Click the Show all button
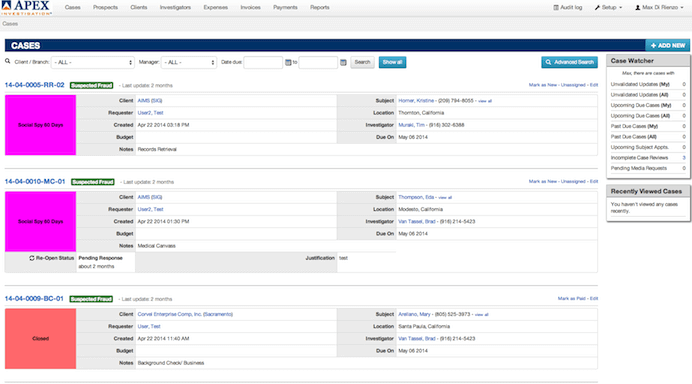 [392, 62]
